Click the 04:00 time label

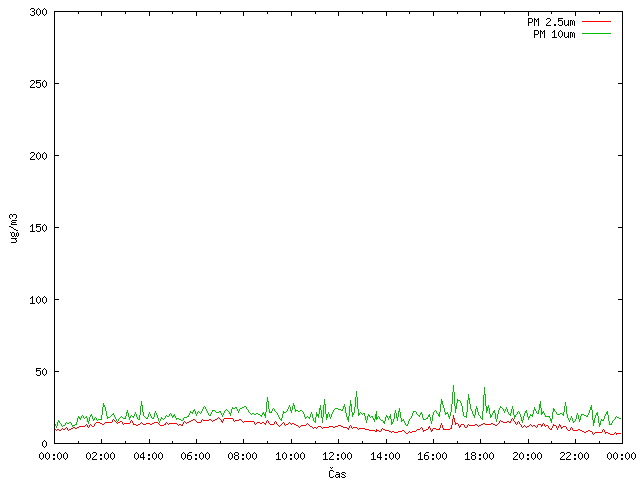[x=149, y=456]
